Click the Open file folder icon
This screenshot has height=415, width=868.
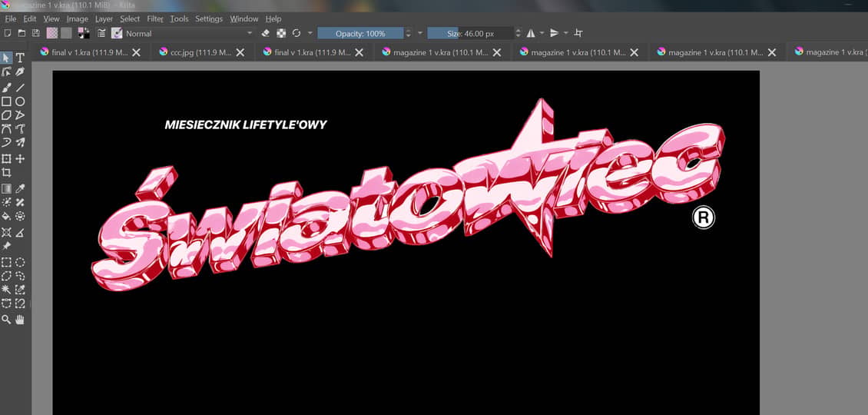(x=22, y=33)
